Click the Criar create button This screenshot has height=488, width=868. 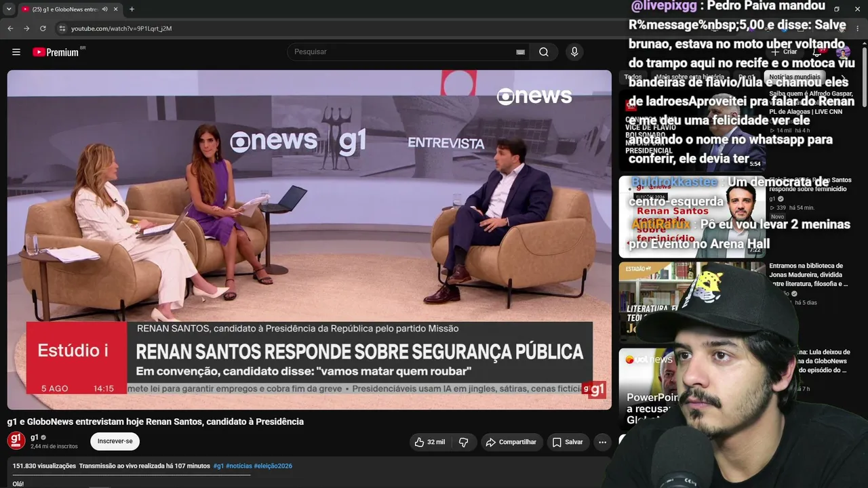pyautogui.click(x=784, y=52)
